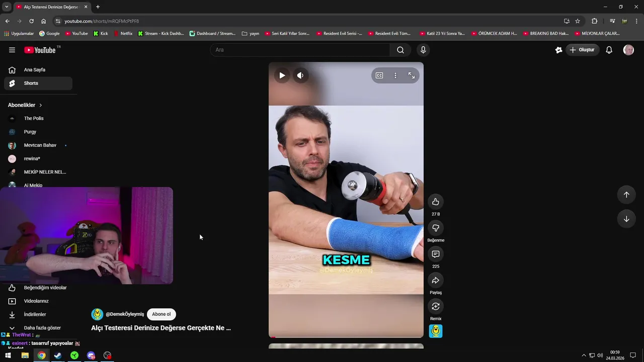Open the tab search dropdown arrow
The width and height of the screenshot is (644, 362).
click(x=7, y=7)
